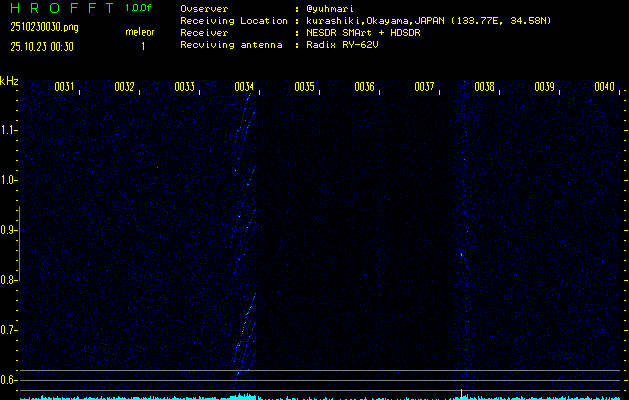
Task: Click the kHz axis unit label
Action: point(9,81)
